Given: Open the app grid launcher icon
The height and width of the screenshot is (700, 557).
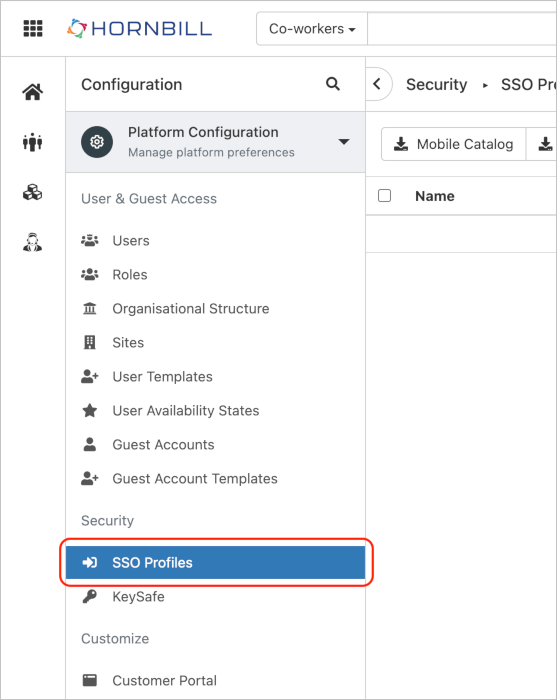Looking at the screenshot, I should click(33, 29).
